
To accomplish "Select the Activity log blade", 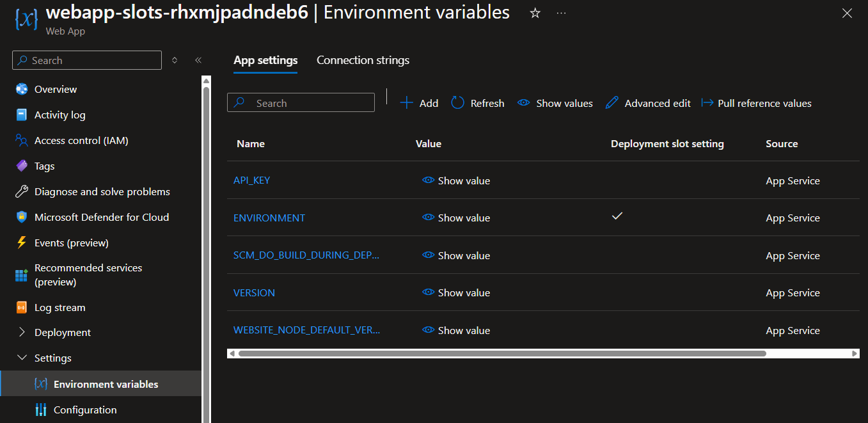I will coord(60,115).
